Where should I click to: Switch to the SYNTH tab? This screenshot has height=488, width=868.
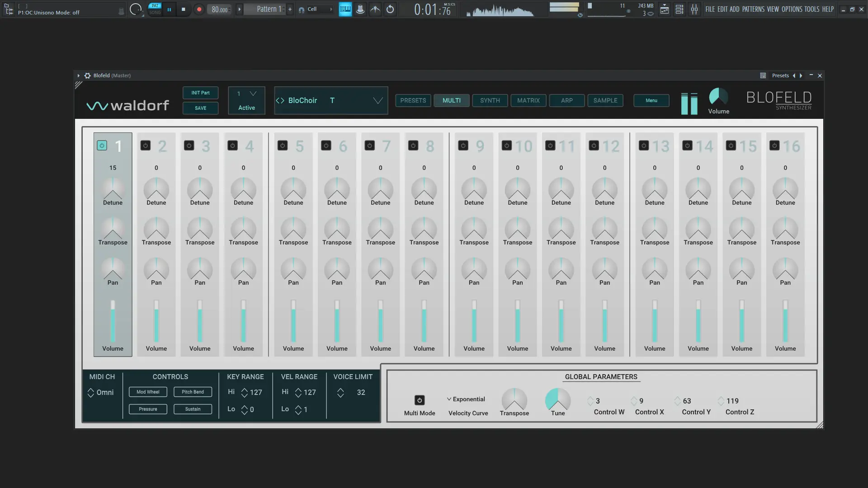pos(490,100)
